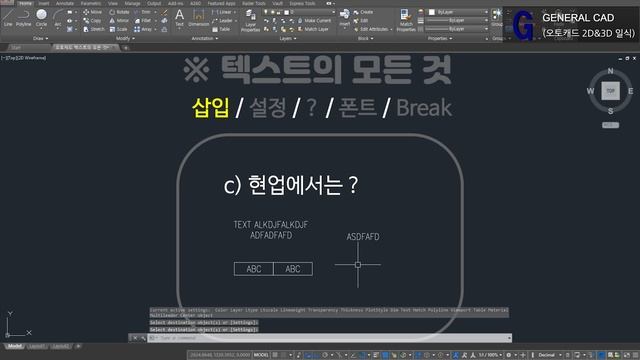Click the Copy tool

click(93, 21)
